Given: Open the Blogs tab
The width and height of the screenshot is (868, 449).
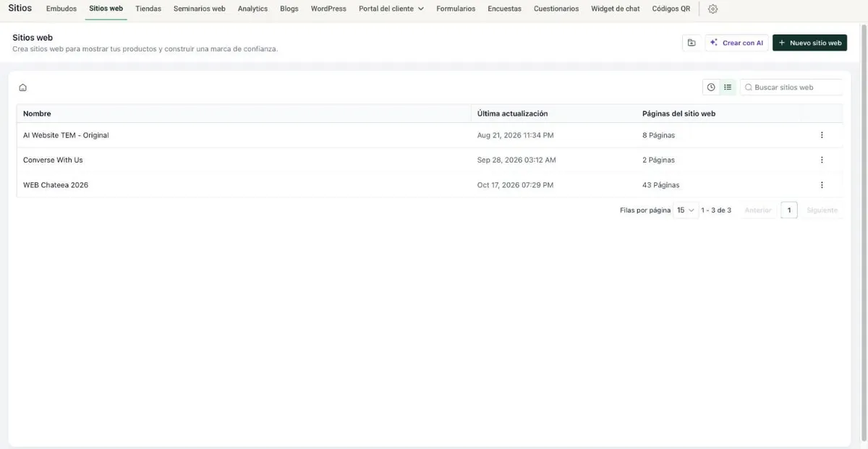Looking at the screenshot, I should [289, 9].
